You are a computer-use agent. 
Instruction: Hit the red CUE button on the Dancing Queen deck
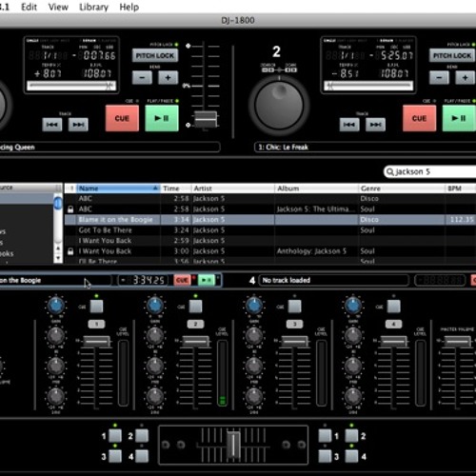pos(122,118)
